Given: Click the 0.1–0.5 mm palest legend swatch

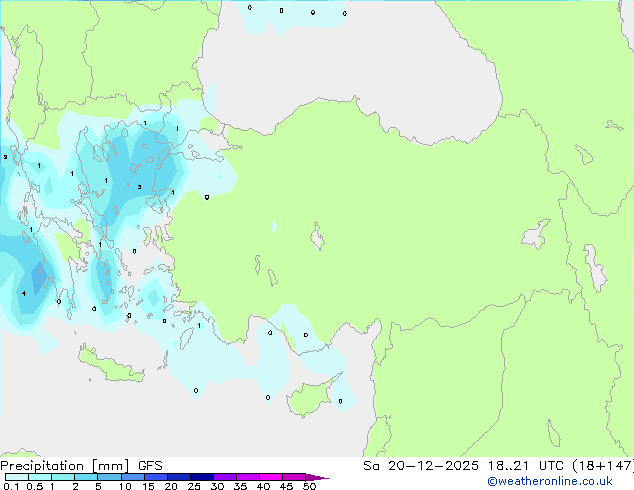Looking at the screenshot, I should click(17, 477).
